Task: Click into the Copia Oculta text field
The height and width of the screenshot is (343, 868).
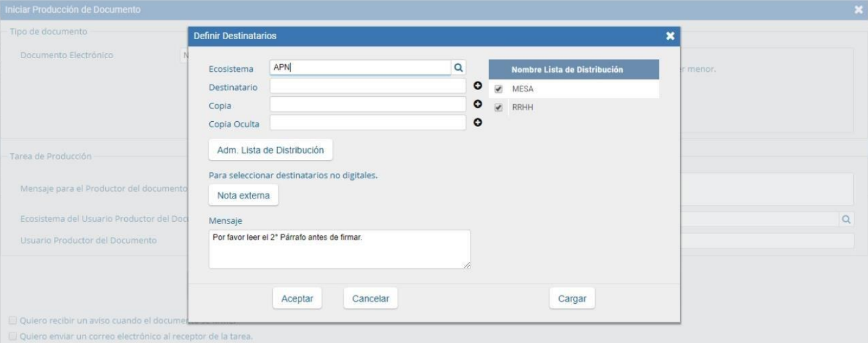Action: pyautogui.click(x=368, y=123)
